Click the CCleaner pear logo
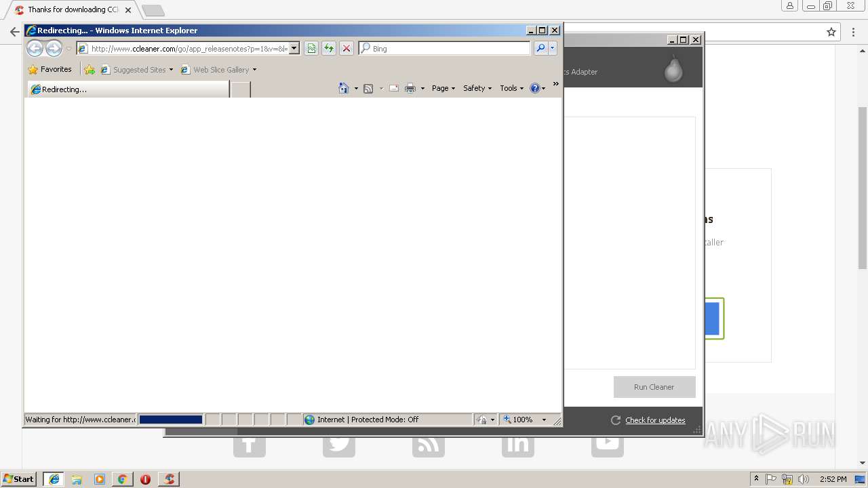The width and height of the screenshot is (868, 488). (673, 68)
